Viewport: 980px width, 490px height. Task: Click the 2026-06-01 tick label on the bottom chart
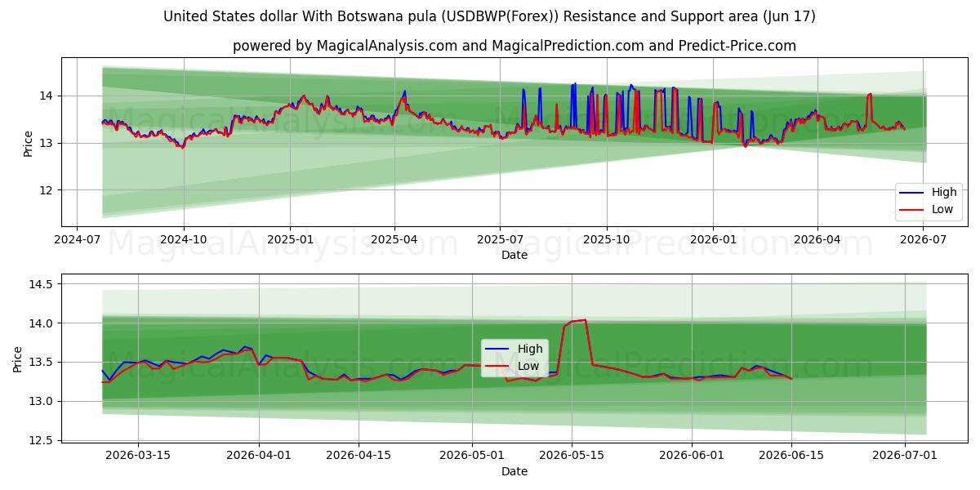(692, 457)
